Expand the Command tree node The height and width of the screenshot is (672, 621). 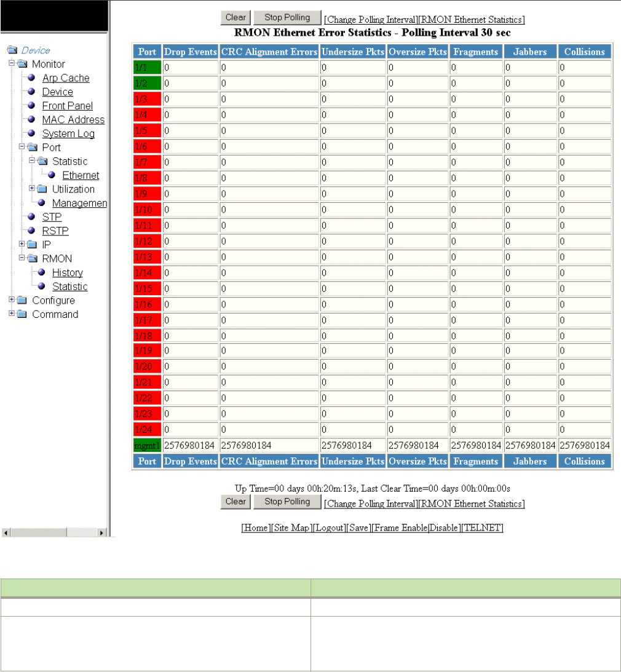[x=12, y=314]
